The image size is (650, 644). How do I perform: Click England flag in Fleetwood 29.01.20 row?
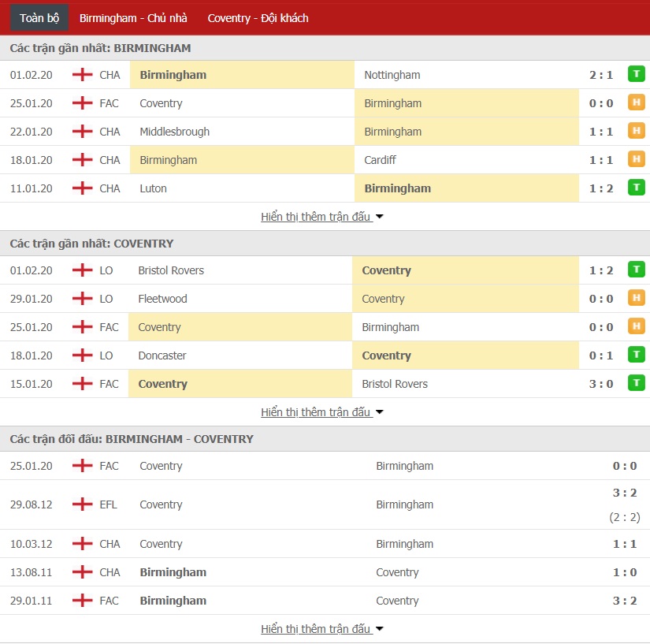click(82, 299)
